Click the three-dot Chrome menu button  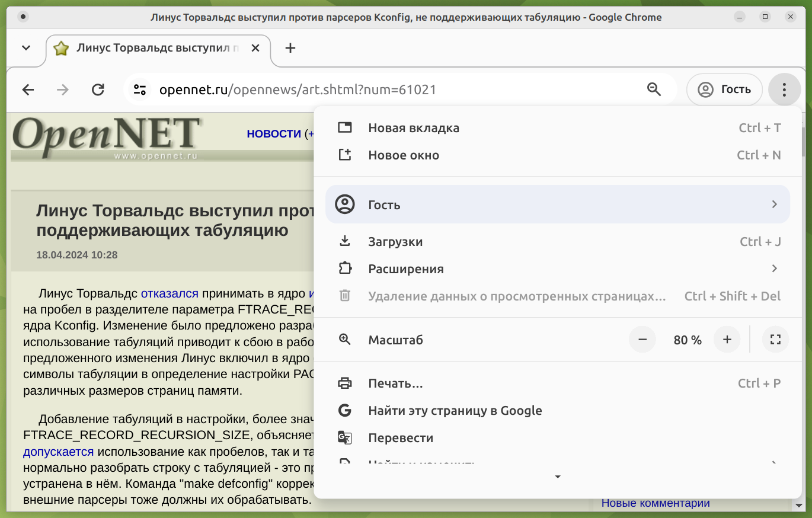coord(784,90)
